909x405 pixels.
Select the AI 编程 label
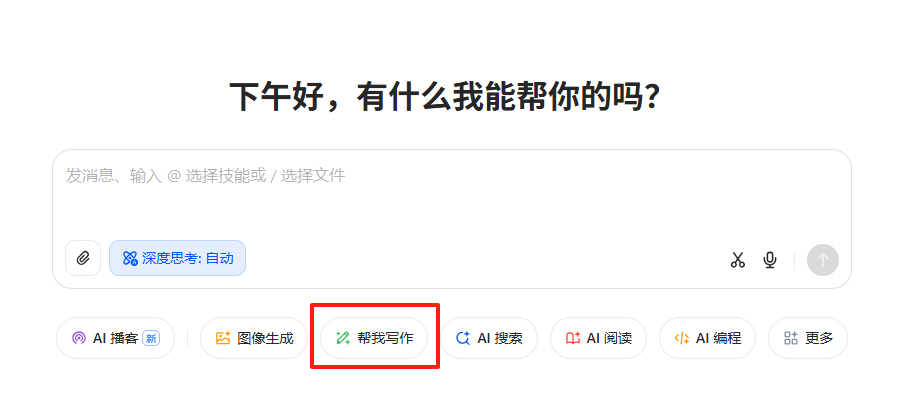pyautogui.click(x=718, y=338)
